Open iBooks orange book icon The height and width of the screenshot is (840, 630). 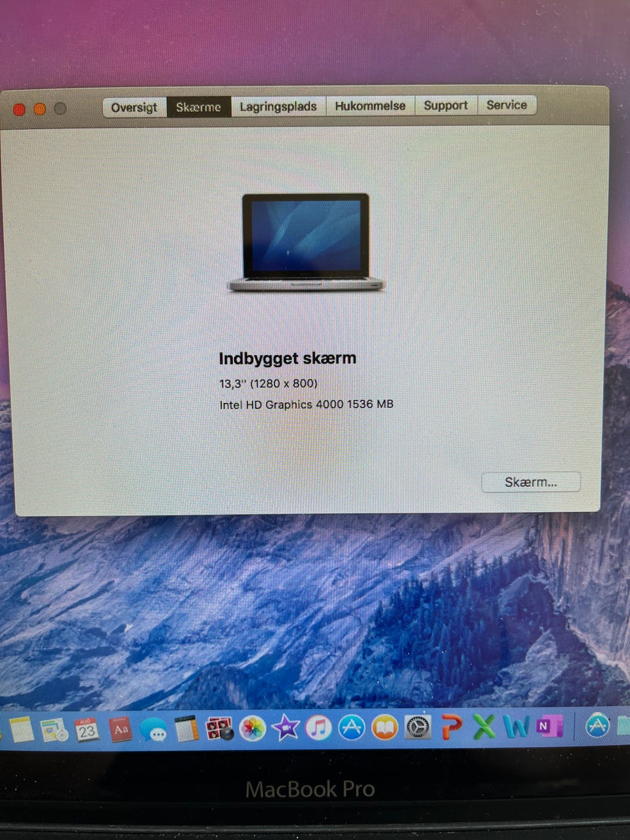click(385, 726)
